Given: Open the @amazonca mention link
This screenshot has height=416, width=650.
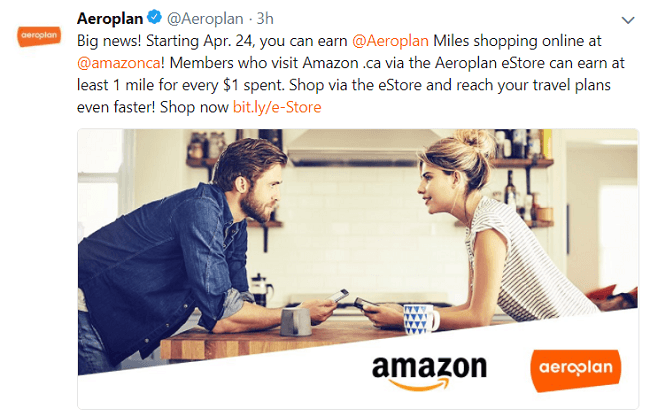Looking at the screenshot, I should pyautogui.click(x=119, y=63).
